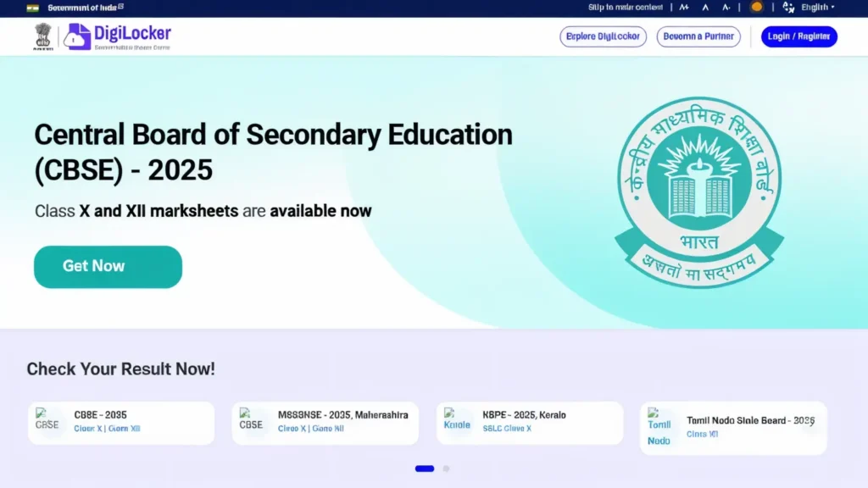Open Class X | Class XII under Maharashtra
Image resolution: width=868 pixels, height=488 pixels.
pyautogui.click(x=310, y=429)
